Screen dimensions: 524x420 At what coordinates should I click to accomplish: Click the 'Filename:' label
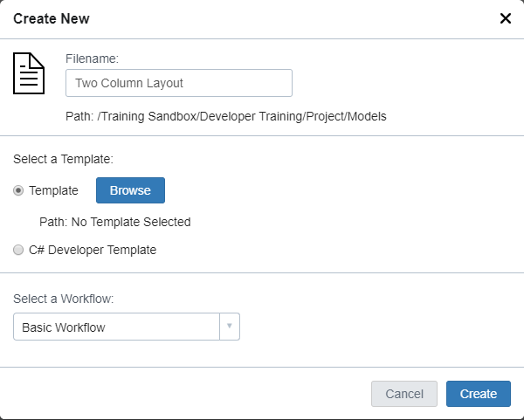(92, 59)
